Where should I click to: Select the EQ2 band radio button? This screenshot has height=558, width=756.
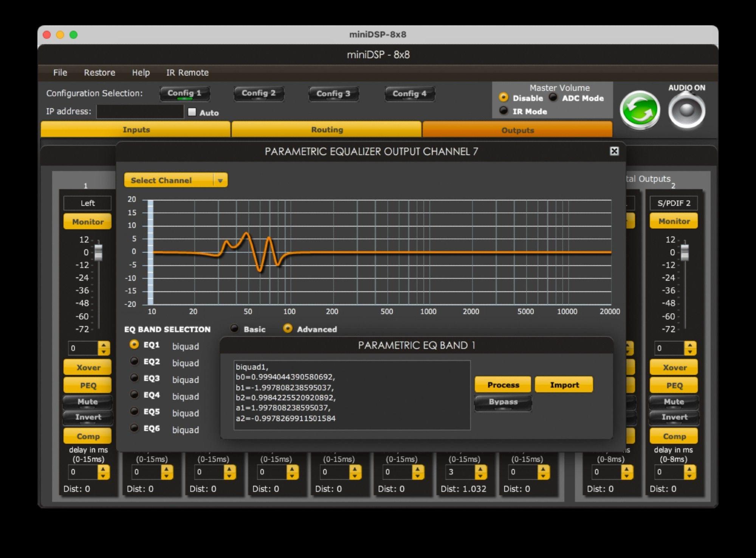point(134,361)
